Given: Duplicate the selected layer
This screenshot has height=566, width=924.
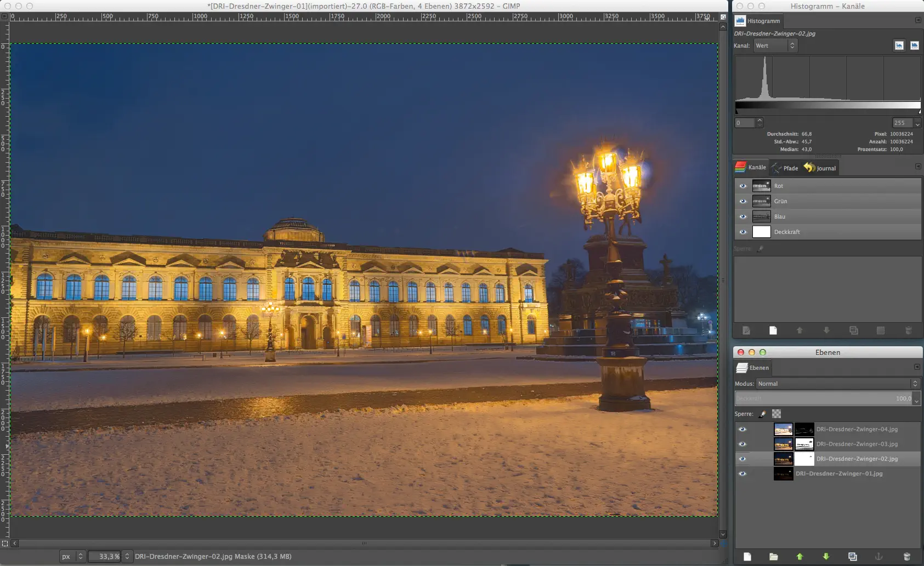Looking at the screenshot, I should click(851, 556).
